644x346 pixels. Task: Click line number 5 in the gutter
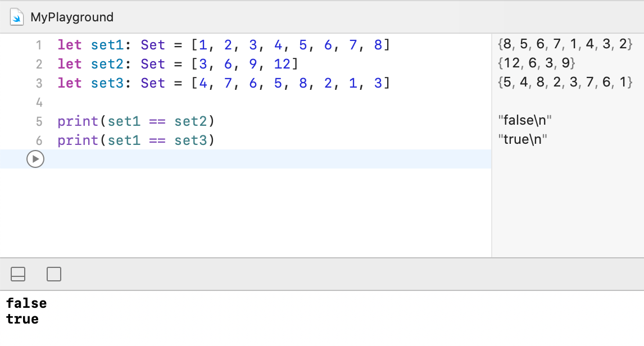tap(39, 121)
